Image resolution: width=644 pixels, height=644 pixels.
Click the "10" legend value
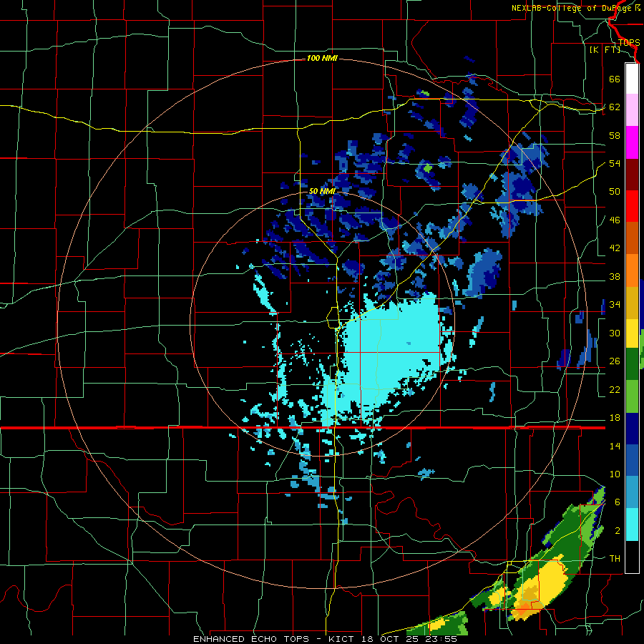click(615, 474)
